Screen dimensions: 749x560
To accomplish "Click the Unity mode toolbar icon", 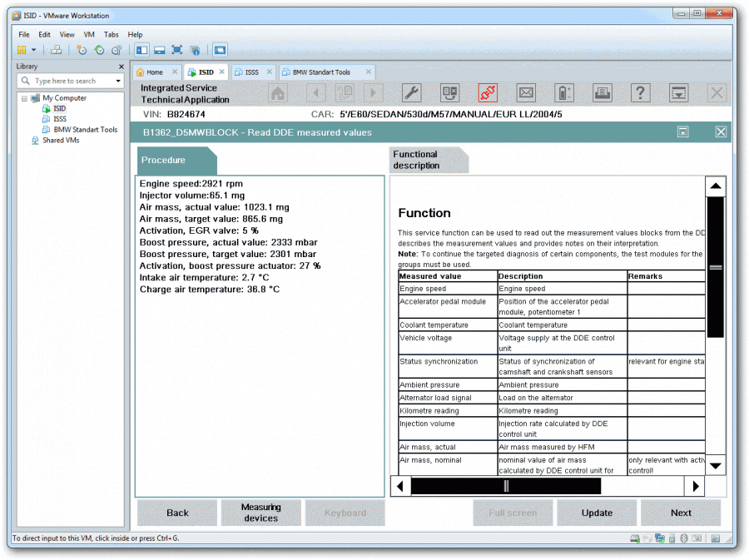I will coord(195,50).
